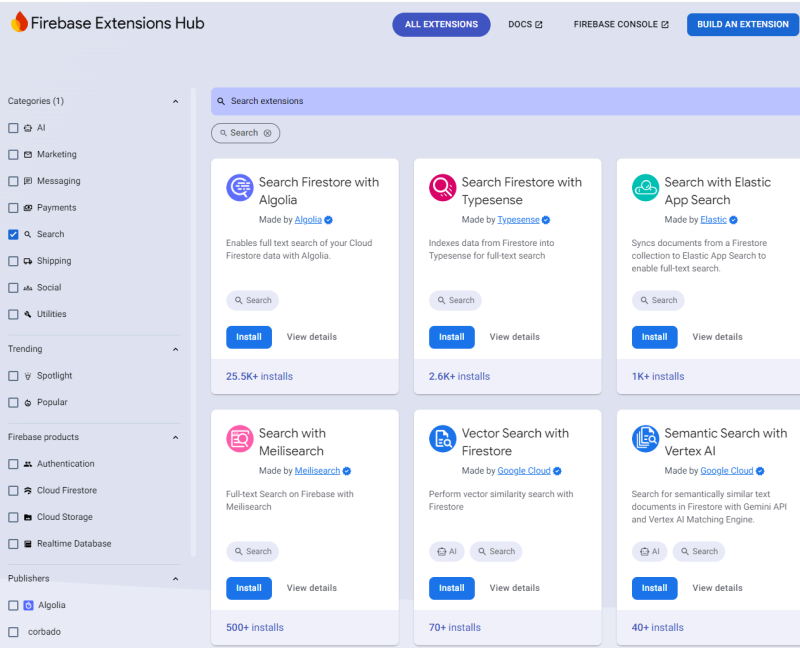Screen dimensions: 800x648
Task: Click the Search extensions input field
Action: [505, 101]
